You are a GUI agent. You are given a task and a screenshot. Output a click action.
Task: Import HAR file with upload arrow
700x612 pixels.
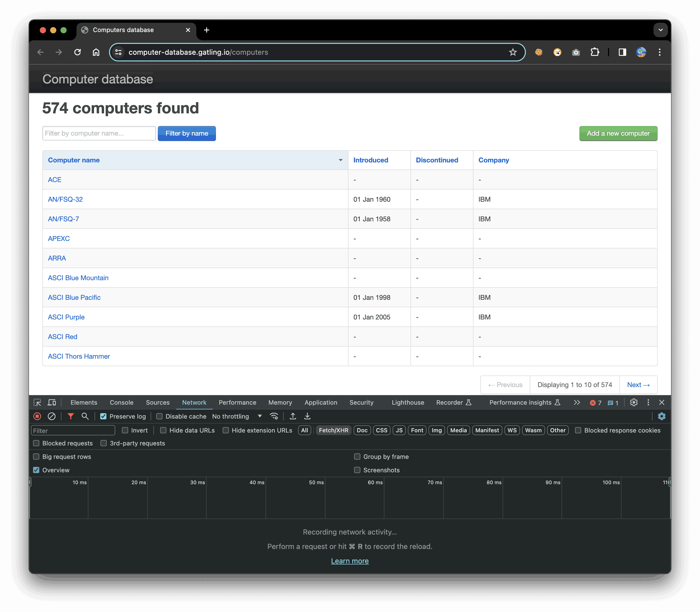tap(293, 416)
